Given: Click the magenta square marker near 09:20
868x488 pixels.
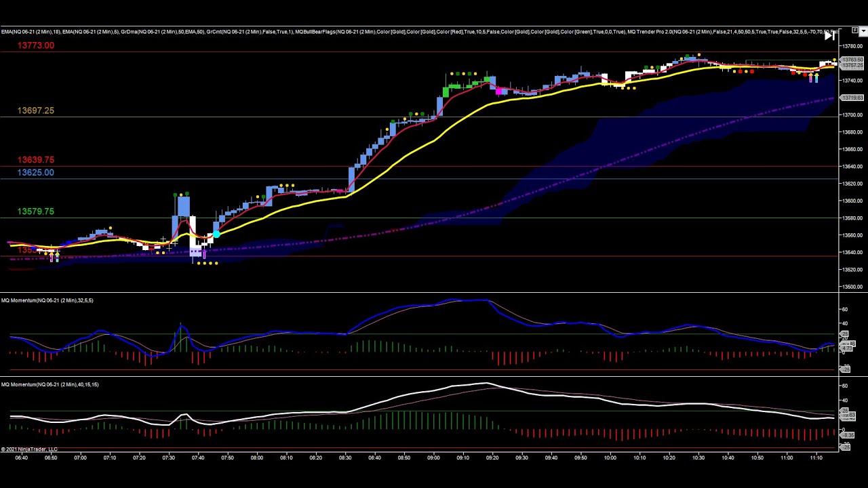Looking at the screenshot, I should pos(500,91).
